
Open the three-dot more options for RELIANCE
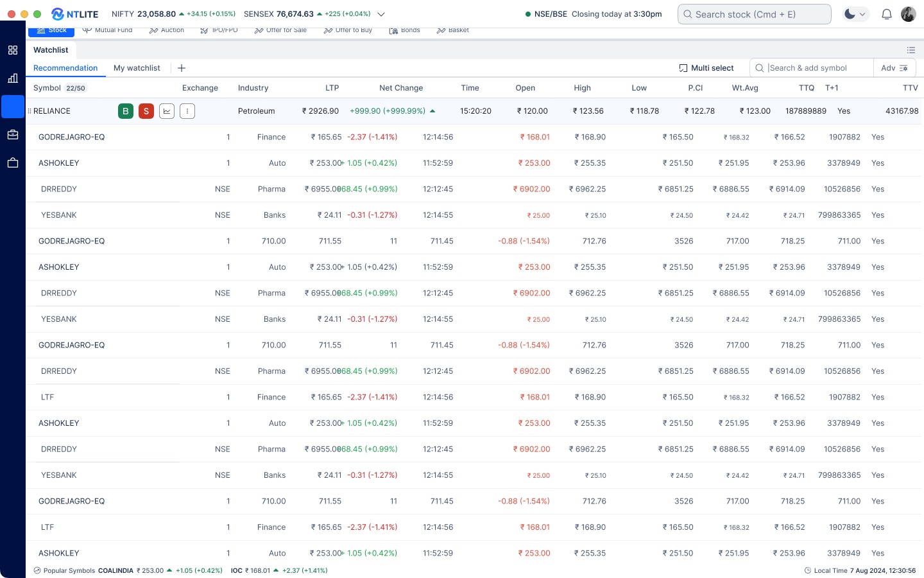[x=187, y=111]
